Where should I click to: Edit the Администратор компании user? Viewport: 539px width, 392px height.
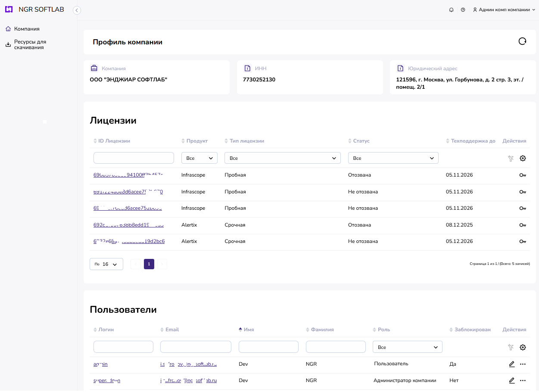512,380
